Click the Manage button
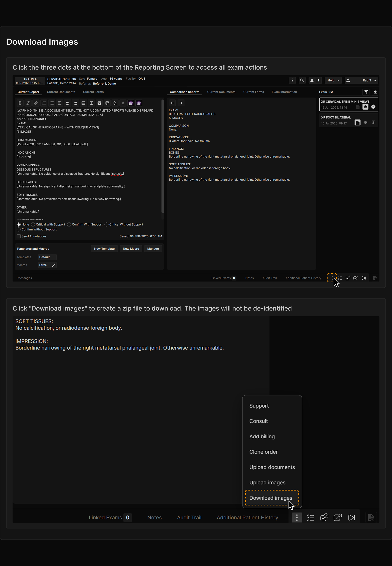Screen dimensions: 392x566 153,249
